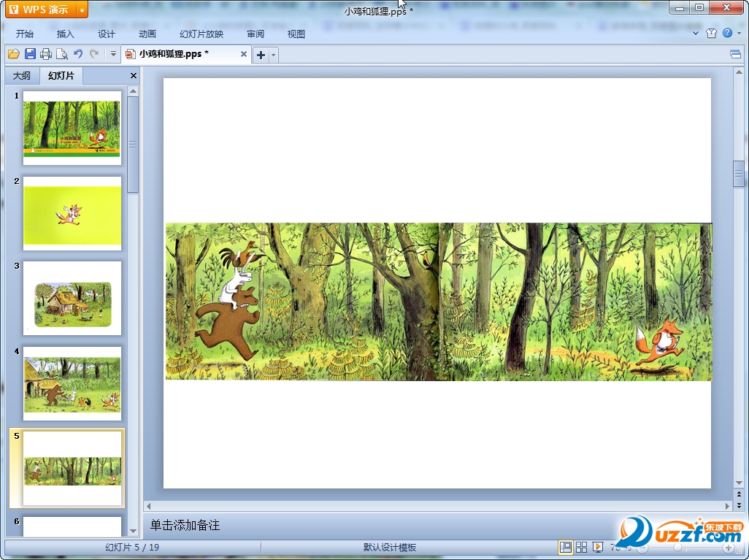The width and height of the screenshot is (749, 560).
Task: Expand the WPS 演示 button dropdown arrow
Action: click(82, 9)
